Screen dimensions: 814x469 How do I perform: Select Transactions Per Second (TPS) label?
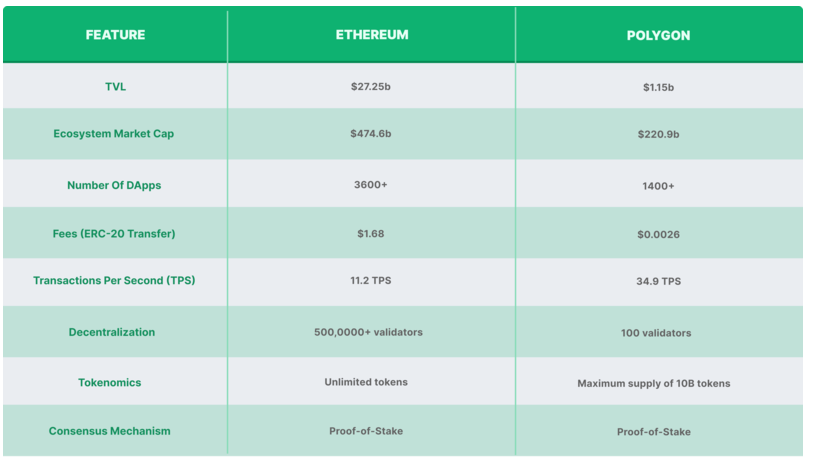pos(114,280)
